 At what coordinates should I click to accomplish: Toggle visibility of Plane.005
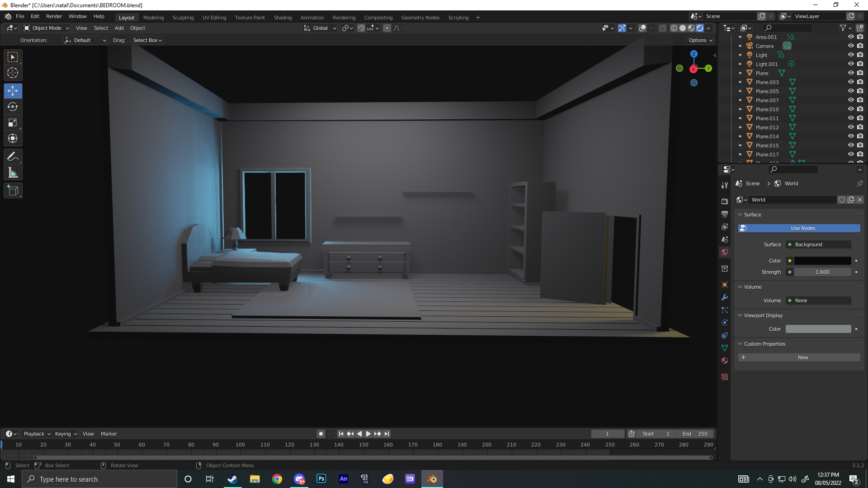[850, 91]
